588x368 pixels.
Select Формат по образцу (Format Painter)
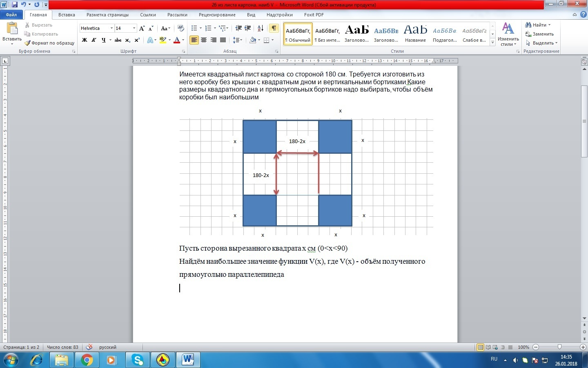click(x=49, y=43)
